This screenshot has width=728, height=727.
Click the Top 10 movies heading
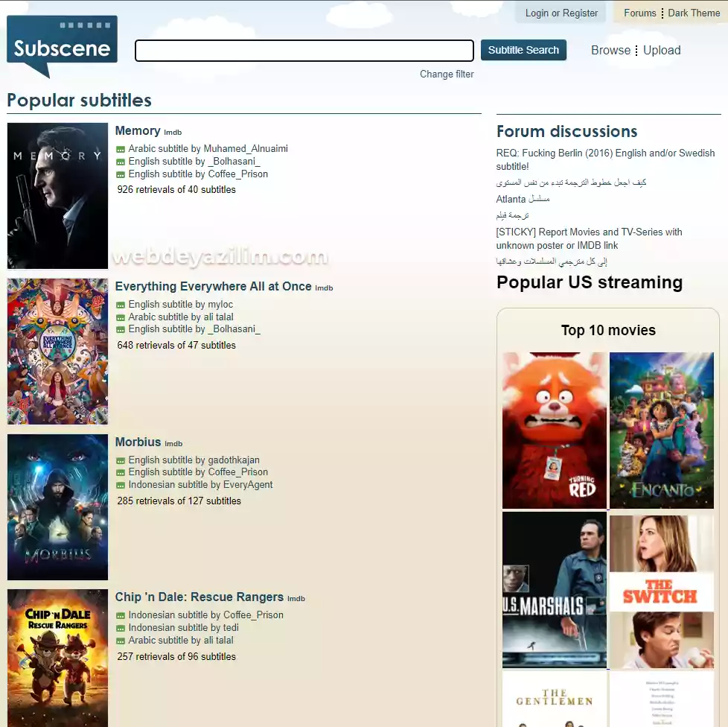point(608,330)
